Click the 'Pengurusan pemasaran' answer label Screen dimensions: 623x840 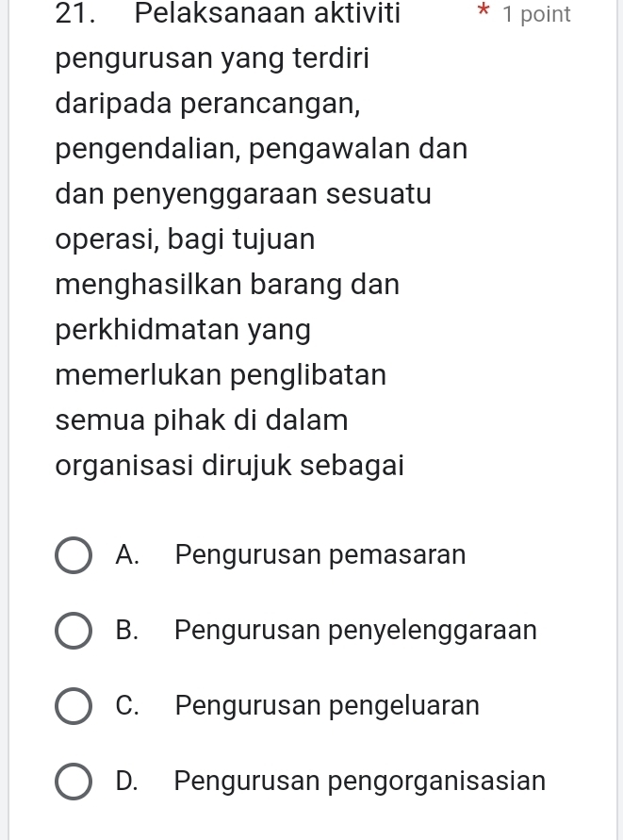(320, 555)
